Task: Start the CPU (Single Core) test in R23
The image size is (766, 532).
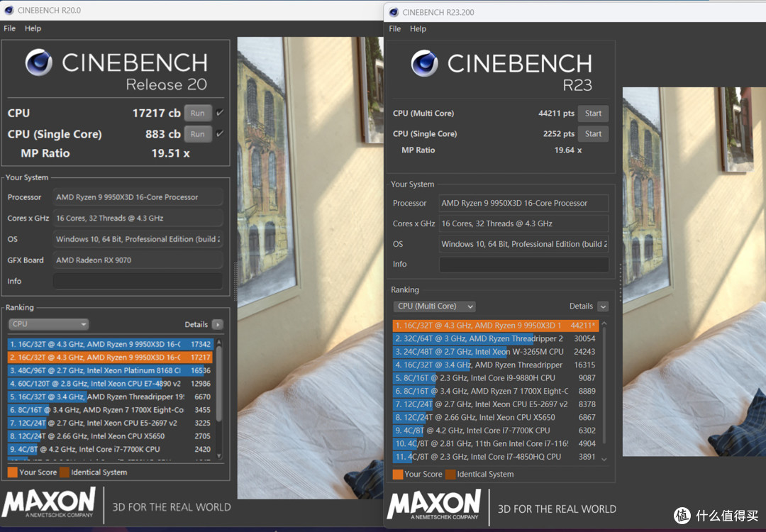Action: coord(593,134)
